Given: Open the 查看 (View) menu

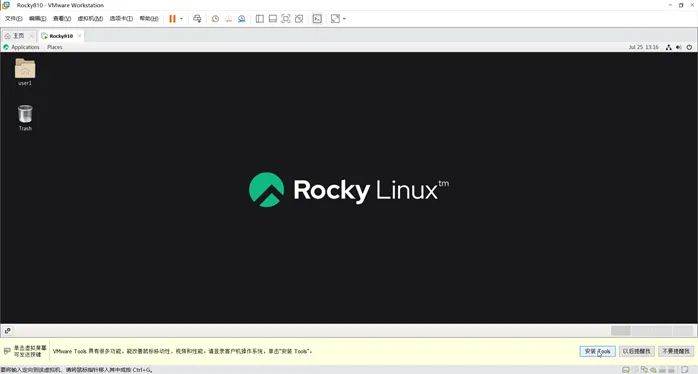Looking at the screenshot, I should point(62,19).
